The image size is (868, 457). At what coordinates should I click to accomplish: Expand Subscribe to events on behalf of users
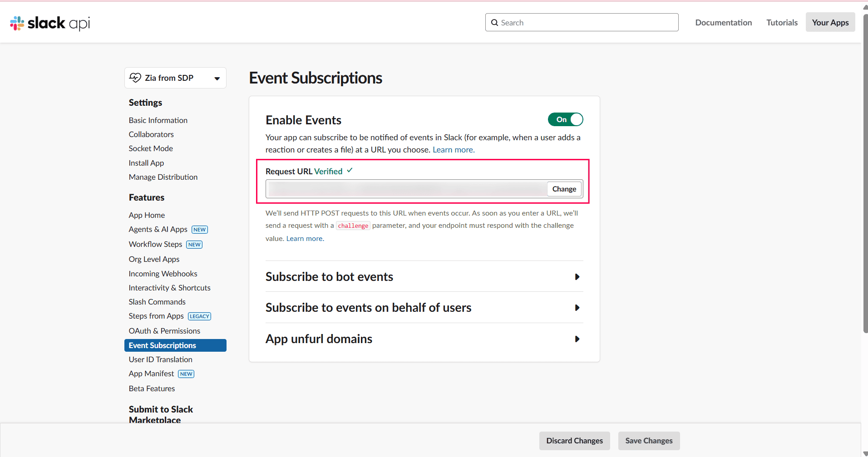tap(577, 308)
